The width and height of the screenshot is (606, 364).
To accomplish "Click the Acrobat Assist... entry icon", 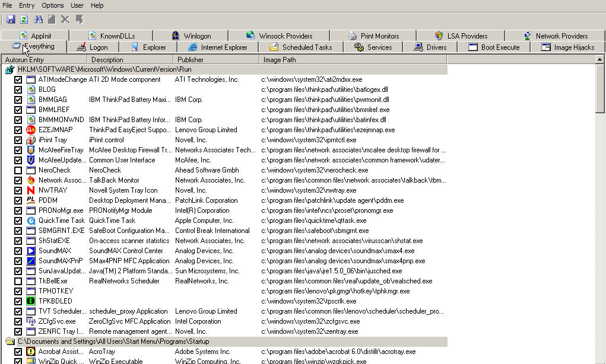I will 31,352.
